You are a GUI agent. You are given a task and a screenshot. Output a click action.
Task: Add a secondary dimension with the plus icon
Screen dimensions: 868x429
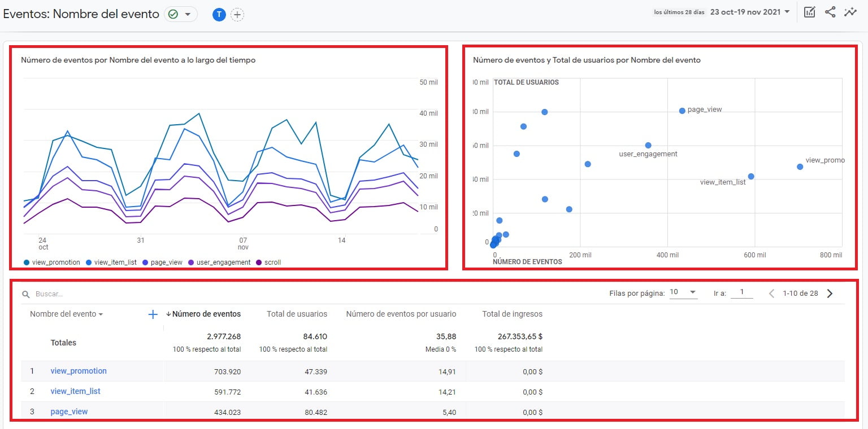tap(152, 314)
